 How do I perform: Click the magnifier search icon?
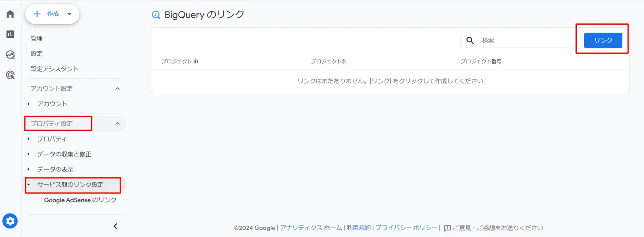tap(470, 40)
